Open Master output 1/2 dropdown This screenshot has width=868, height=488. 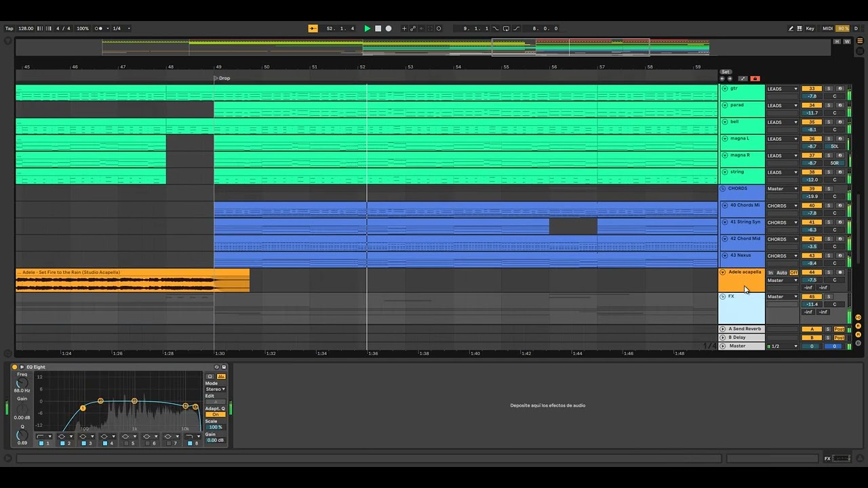783,346
